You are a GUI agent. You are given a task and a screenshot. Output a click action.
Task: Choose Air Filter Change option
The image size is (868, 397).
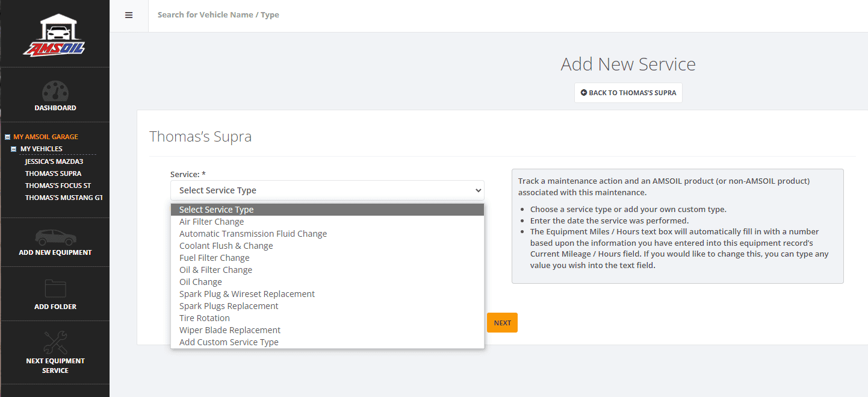point(327,222)
